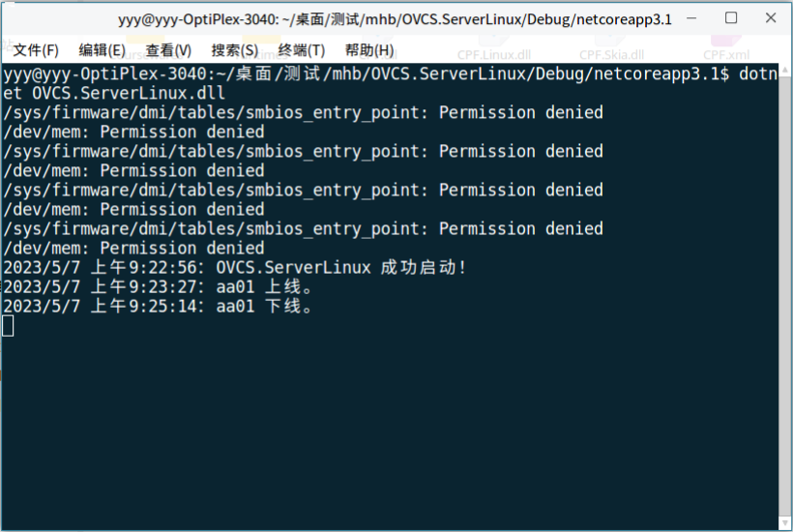The width and height of the screenshot is (793, 532).
Task: Click the terminal vertical scrollbar track
Action: (784, 290)
